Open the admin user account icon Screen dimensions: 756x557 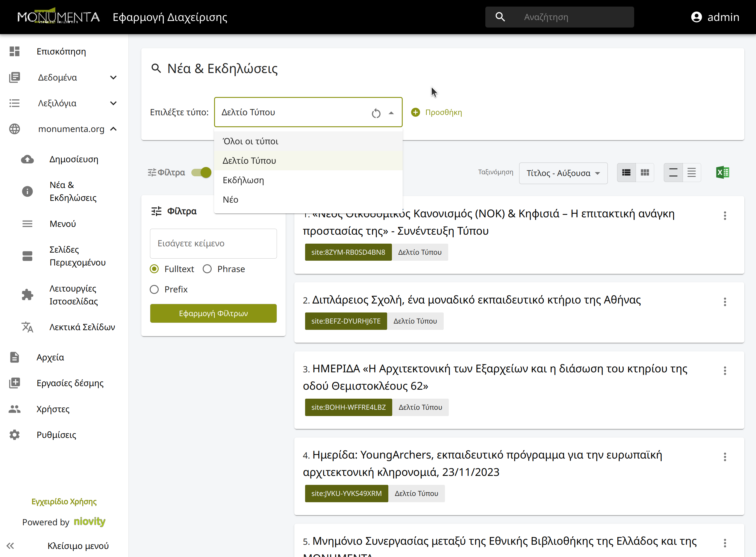[696, 17]
